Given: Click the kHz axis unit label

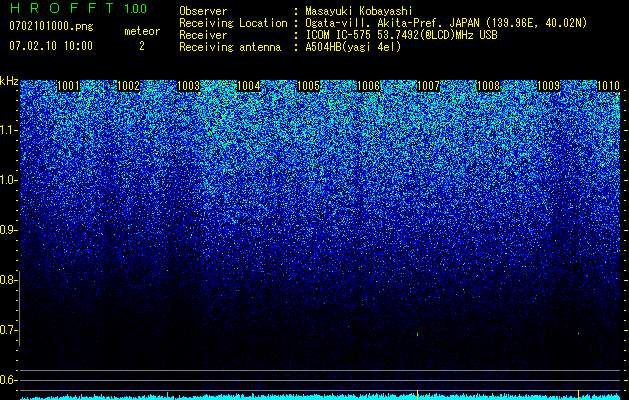Looking at the screenshot, I should tap(9, 81).
